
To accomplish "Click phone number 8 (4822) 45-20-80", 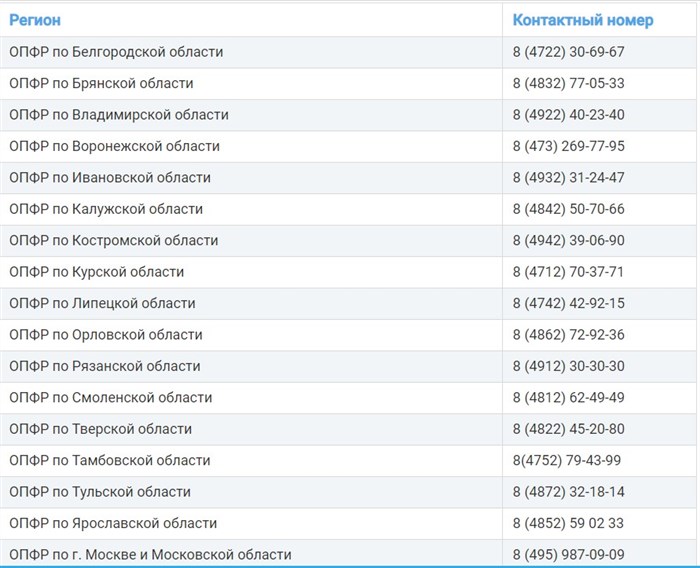I will point(568,429).
